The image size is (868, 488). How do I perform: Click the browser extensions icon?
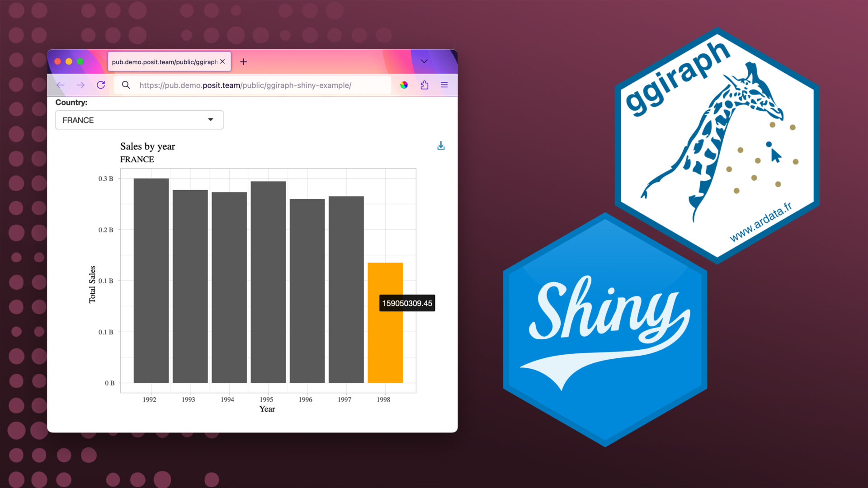click(426, 85)
